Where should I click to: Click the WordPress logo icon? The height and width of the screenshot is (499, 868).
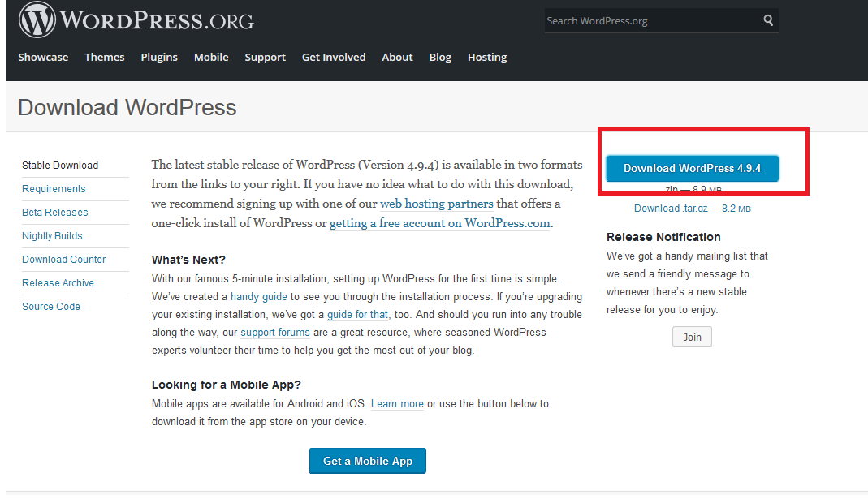click(37, 20)
